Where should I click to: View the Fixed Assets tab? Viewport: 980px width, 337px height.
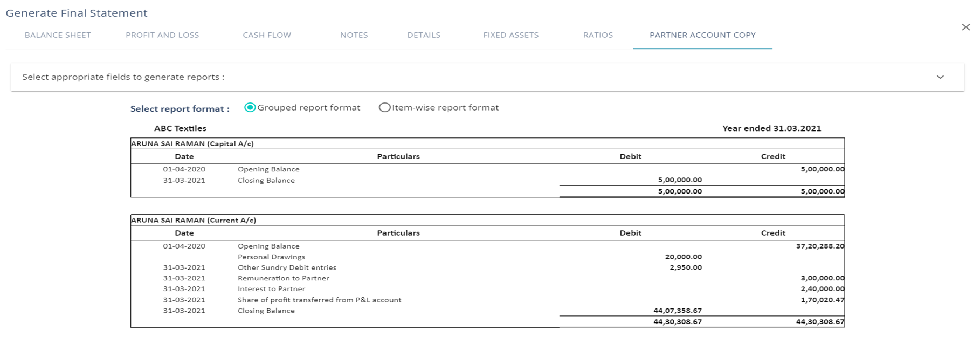coord(510,35)
